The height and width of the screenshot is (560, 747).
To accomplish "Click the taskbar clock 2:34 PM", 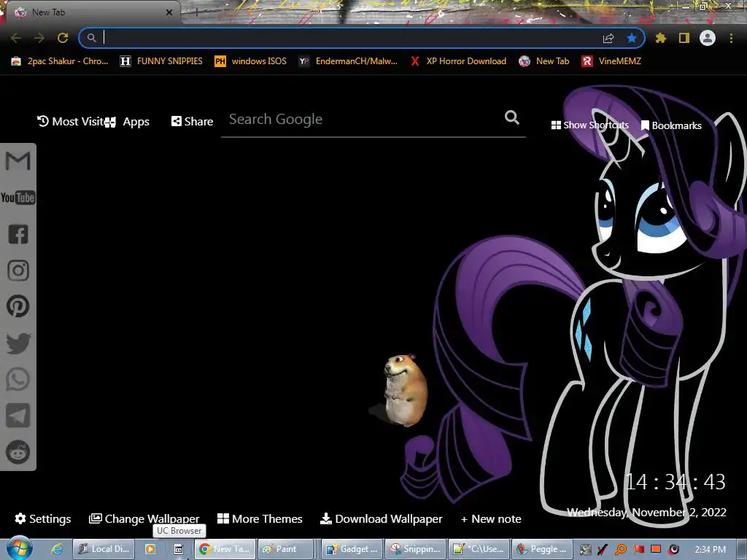I will pyautogui.click(x=710, y=550).
